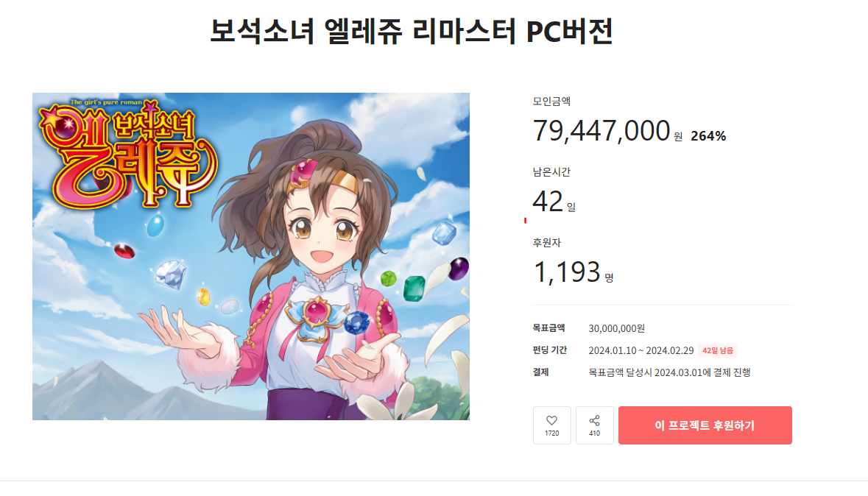
Task: Click the purple gem at the image edge
Action: (x=459, y=269)
